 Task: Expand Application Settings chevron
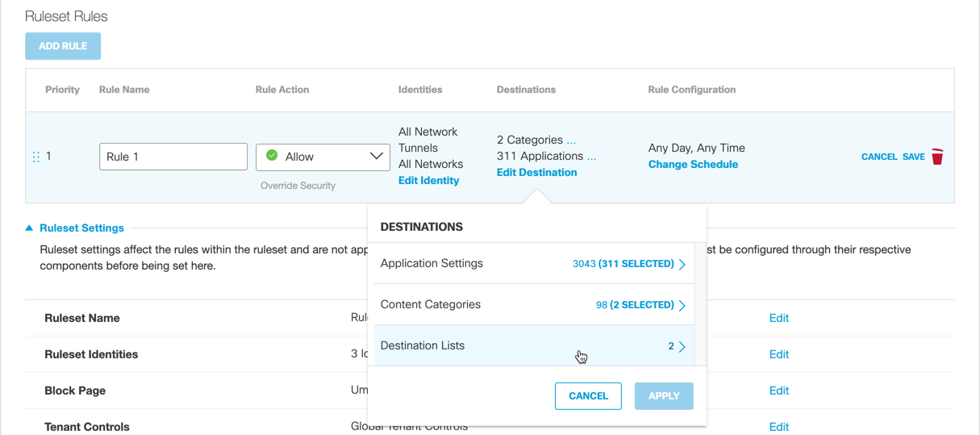pos(682,264)
